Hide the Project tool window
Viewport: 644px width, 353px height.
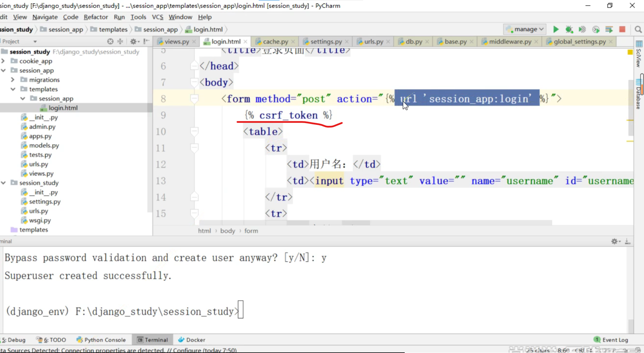(x=146, y=41)
